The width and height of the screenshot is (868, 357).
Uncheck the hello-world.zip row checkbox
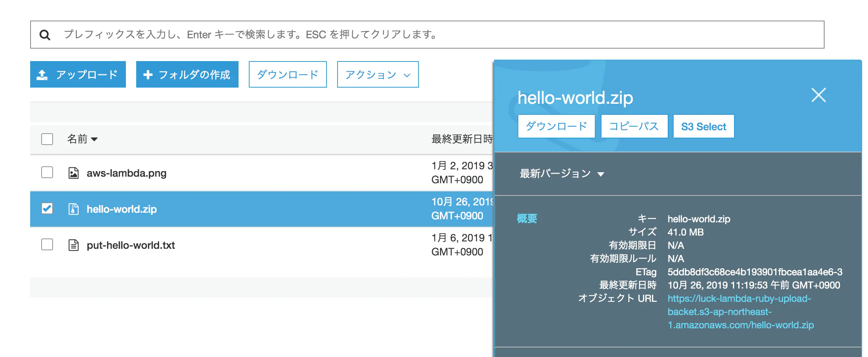47,209
